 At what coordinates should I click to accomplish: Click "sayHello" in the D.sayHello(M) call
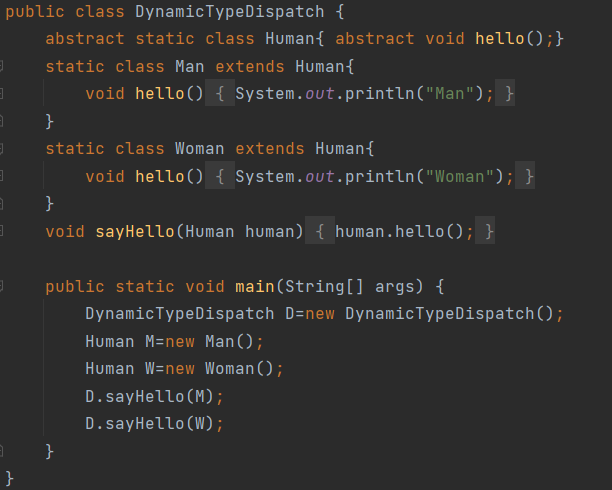pyautogui.click(x=145, y=397)
